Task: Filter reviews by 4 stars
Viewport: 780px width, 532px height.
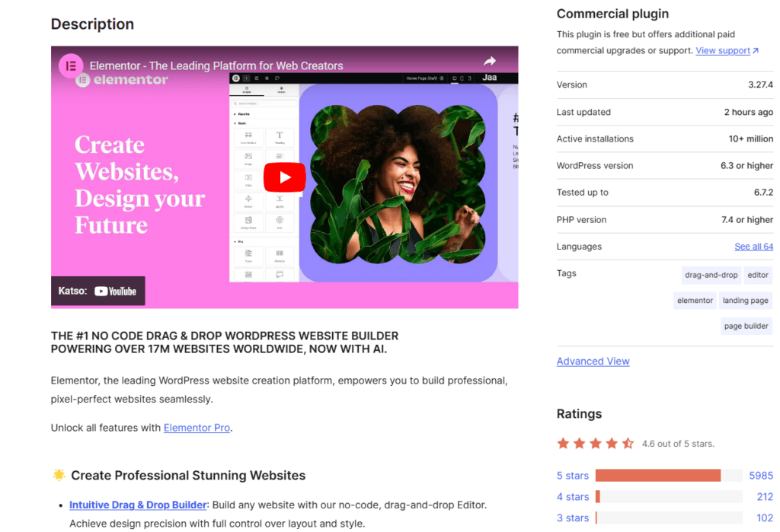Action: point(573,497)
